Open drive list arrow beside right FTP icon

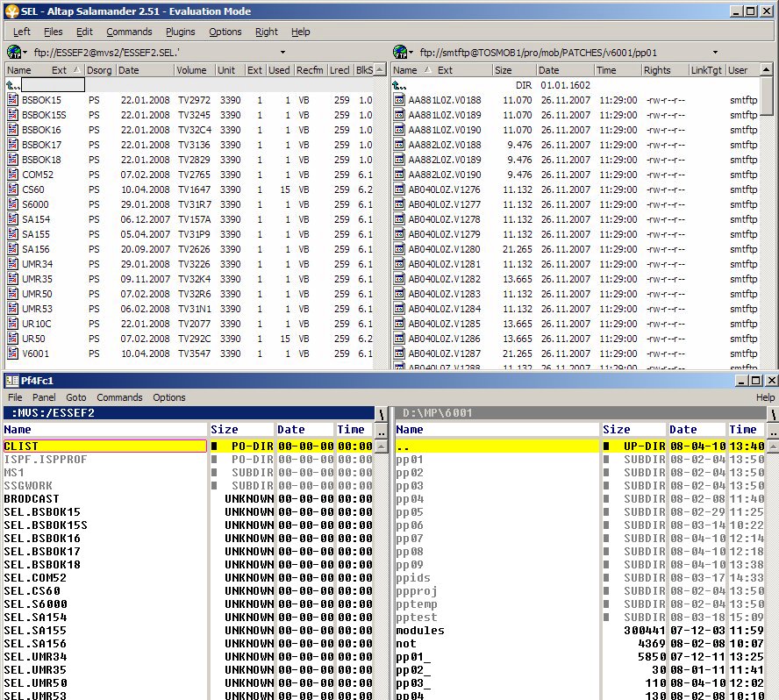(x=411, y=52)
